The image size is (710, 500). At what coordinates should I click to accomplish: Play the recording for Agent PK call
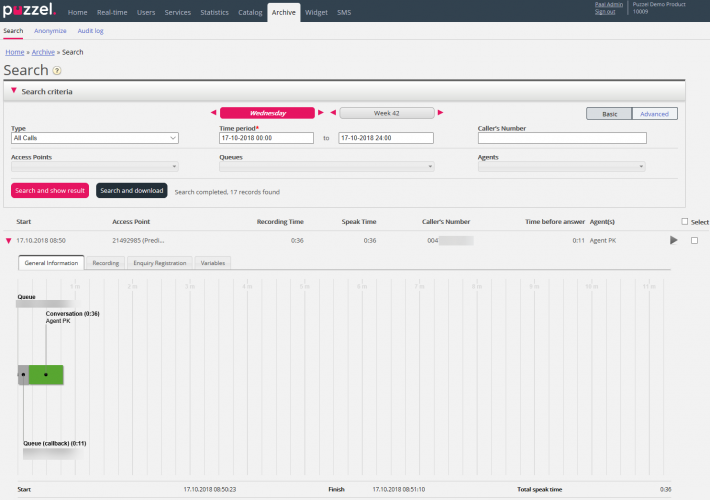674,240
